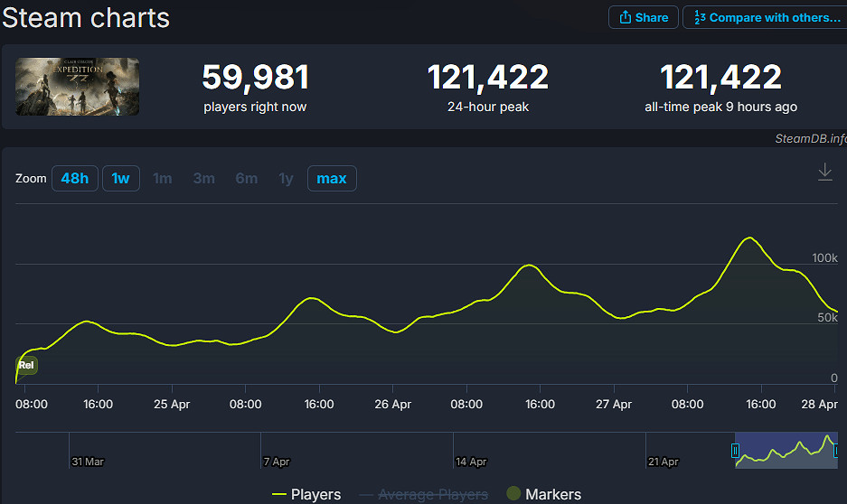
Task: Set zoom range to 48h
Action: 75,179
